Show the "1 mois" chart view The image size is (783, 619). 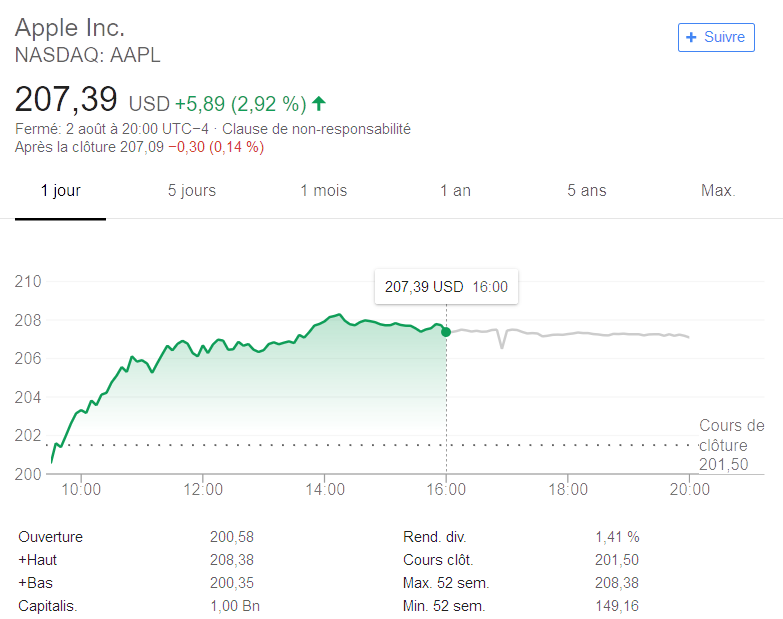click(x=324, y=190)
